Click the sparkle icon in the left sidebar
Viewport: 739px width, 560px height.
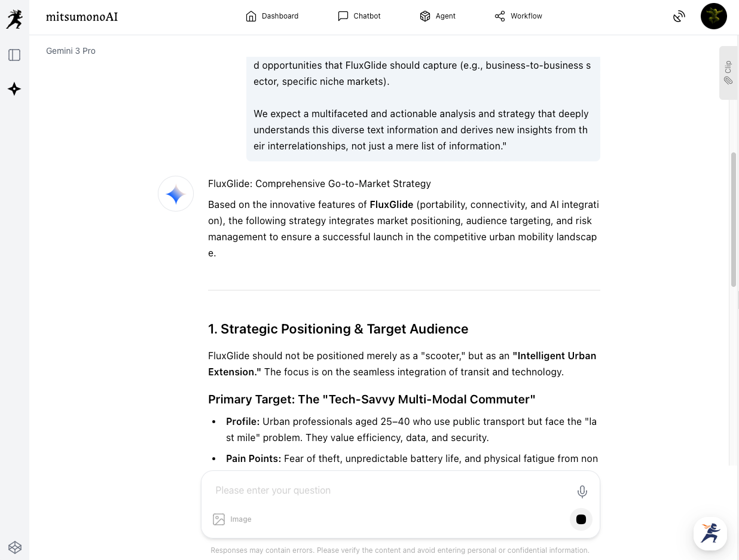click(x=14, y=89)
